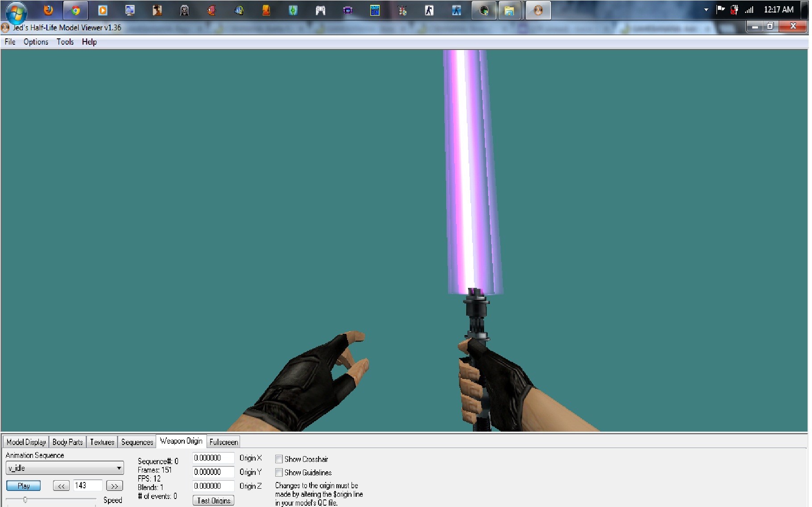Enable the Show Crosshair checkbox
812x507 pixels.
(279, 459)
